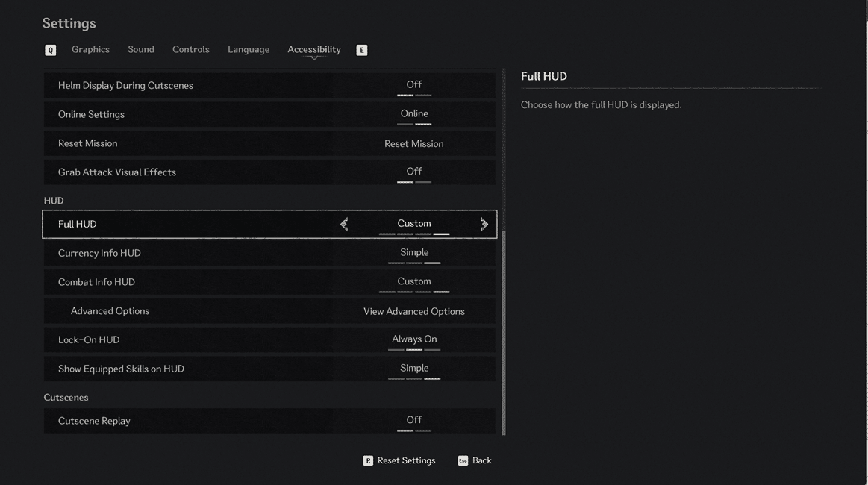Click the Lock-On HUD value indicator bar
This screenshot has width=868, height=485.
[x=414, y=350]
